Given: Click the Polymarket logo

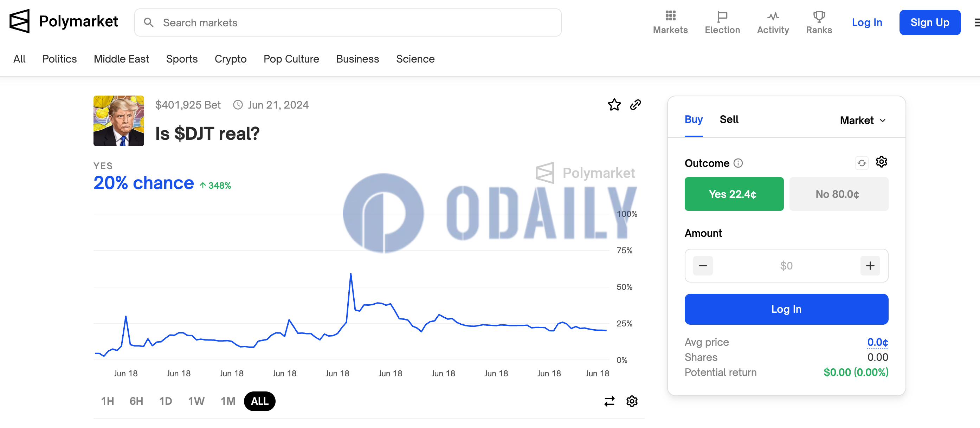Looking at the screenshot, I should (64, 21).
